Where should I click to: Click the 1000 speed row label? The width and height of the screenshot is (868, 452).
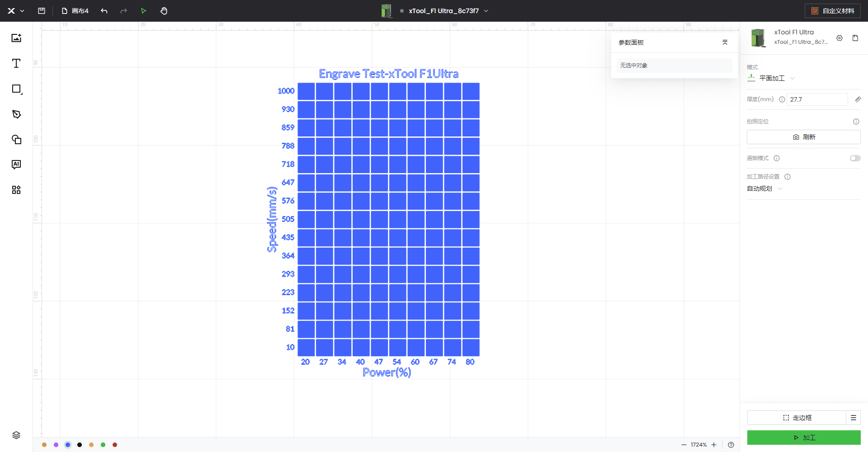coord(286,91)
